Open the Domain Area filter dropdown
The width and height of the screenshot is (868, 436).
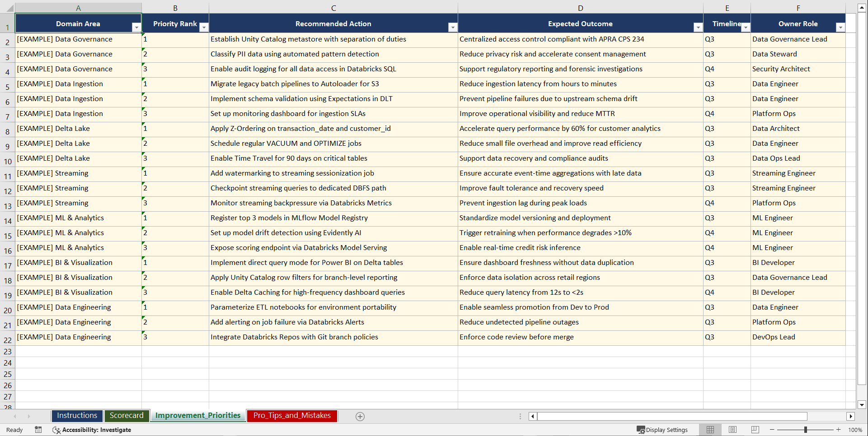click(136, 27)
